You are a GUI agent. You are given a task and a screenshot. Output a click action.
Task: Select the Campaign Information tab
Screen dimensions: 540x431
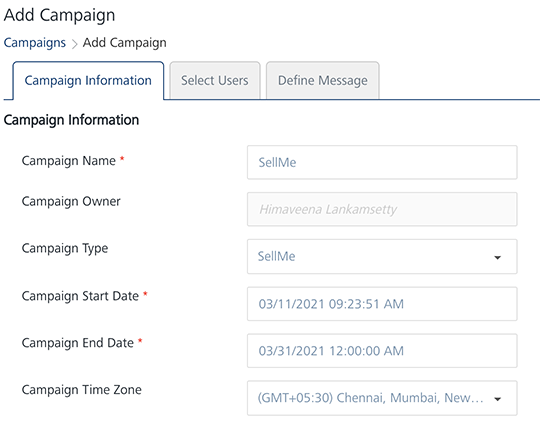point(88,81)
